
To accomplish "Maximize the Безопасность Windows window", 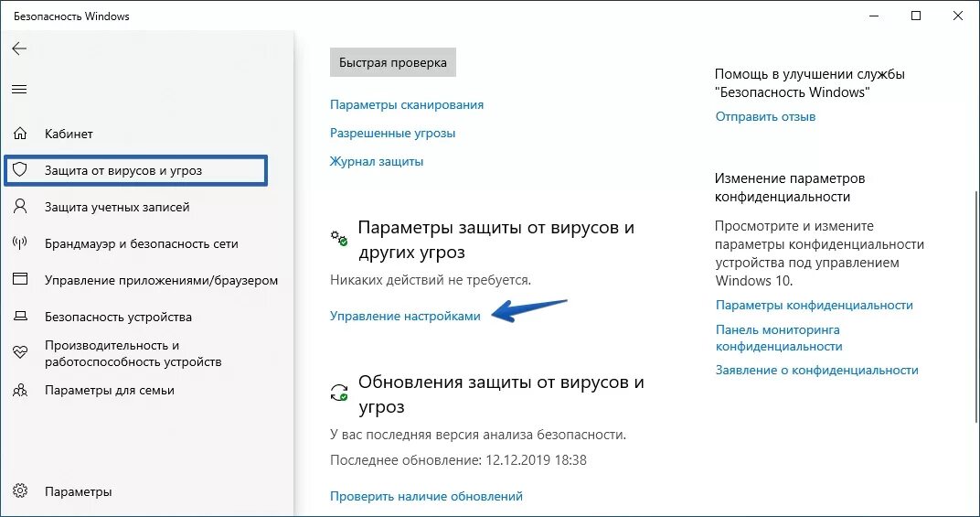I will pyautogui.click(x=916, y=16).
